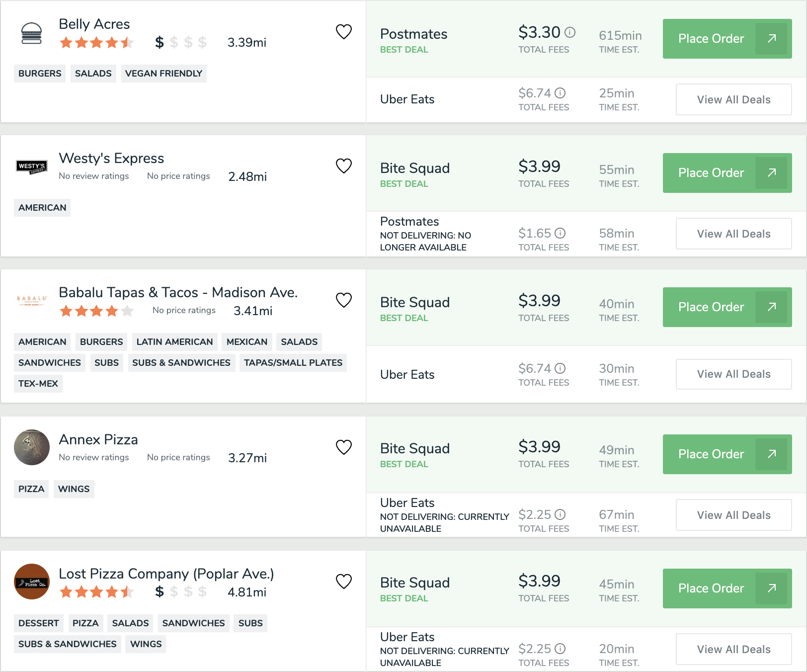Click Lost Pizza Company star rating
Viewport: 807px width, 672px height.
click(x=97, y=592)
